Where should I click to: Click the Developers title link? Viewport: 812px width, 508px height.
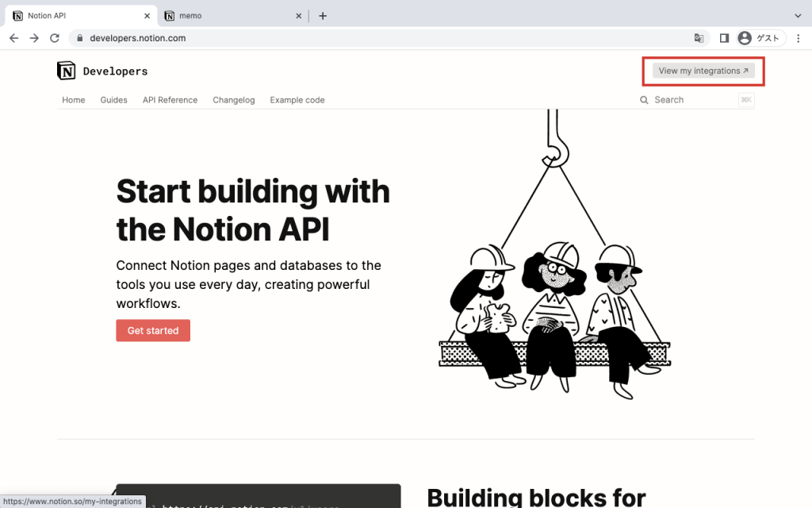click(116, 71)
